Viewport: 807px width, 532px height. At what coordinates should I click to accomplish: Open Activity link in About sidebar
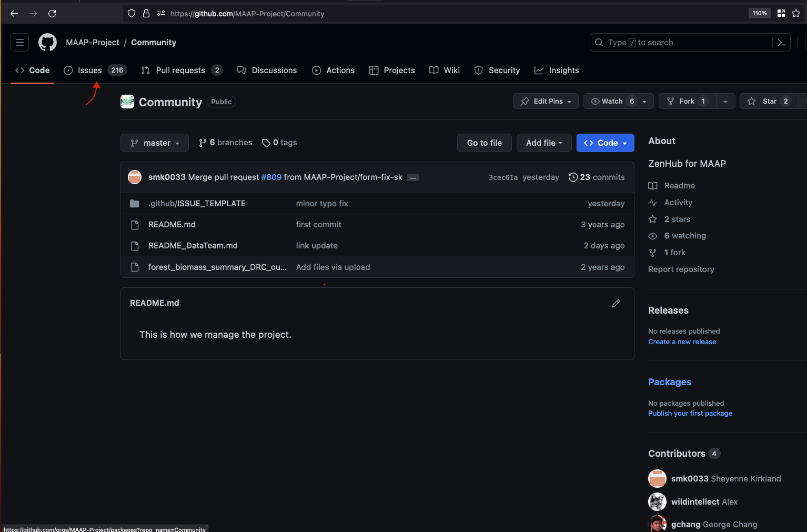click(678, 203)
